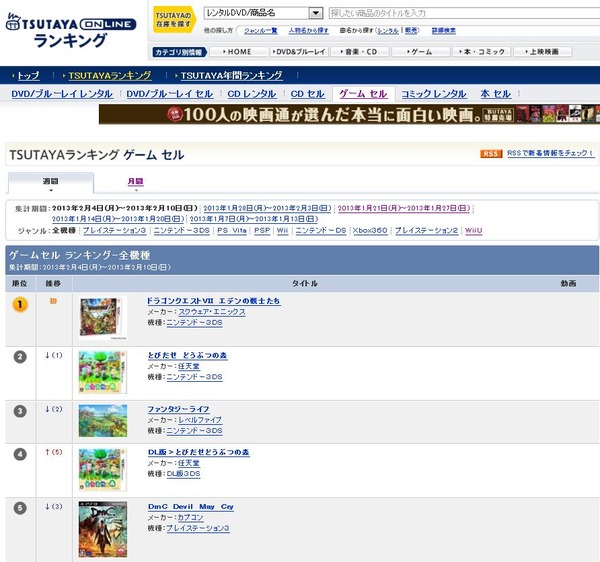Image resolution: width=600 pixels, height=562 pixels.
Task: Go to トップ in the blue bar
Action: point(28,75)
